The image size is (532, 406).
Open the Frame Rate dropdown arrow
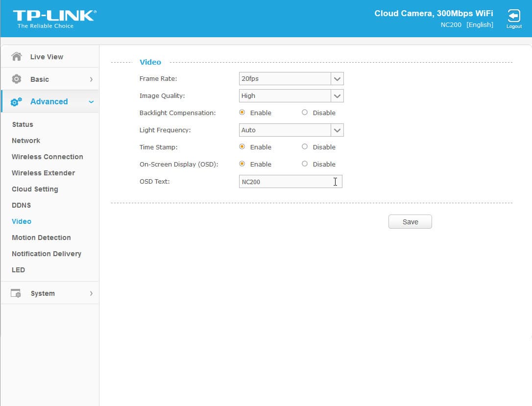coord(337,79)
